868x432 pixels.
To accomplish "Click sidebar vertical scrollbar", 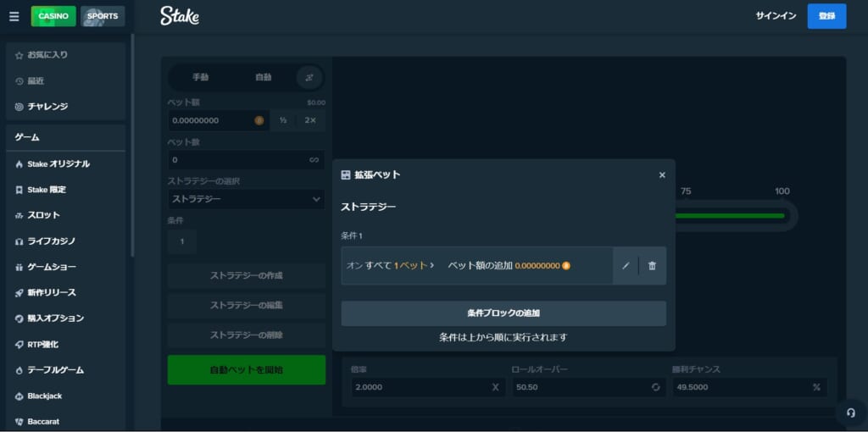I will [x=132, y=145].
